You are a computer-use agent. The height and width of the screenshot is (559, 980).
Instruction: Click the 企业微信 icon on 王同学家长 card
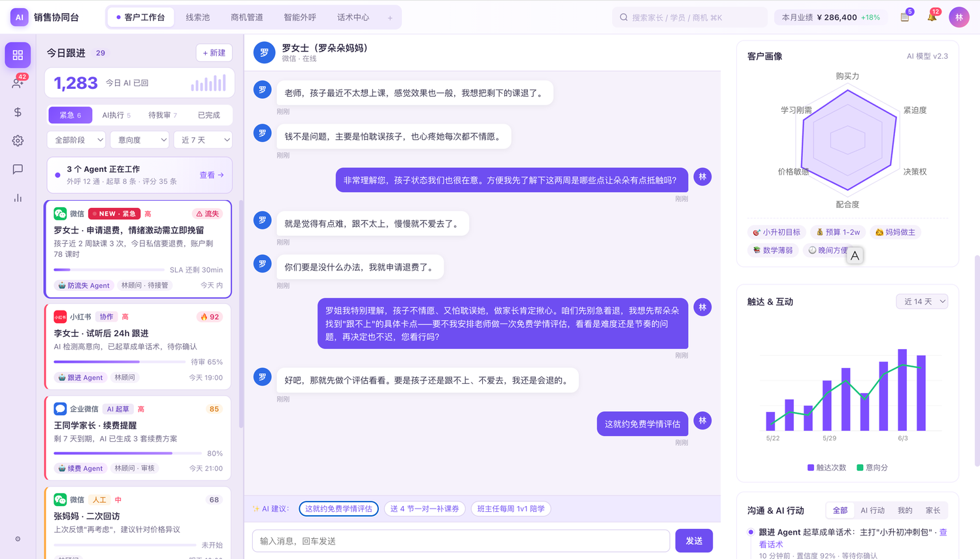[60, 409]
